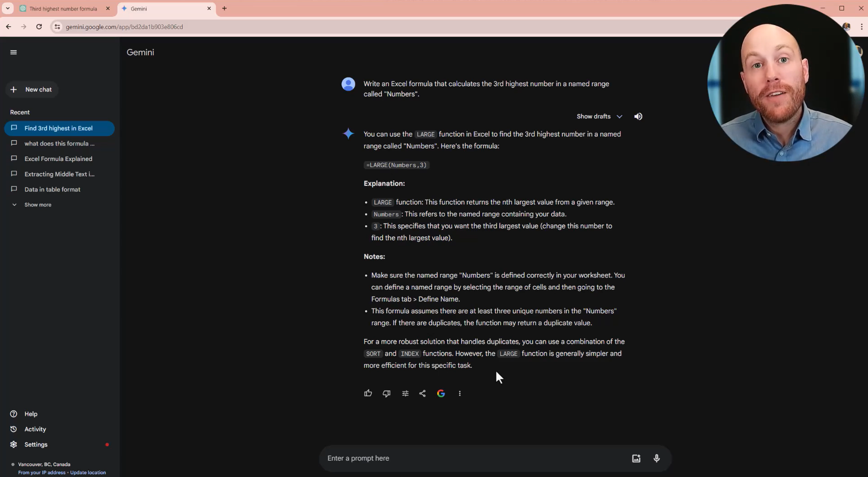Click the microphone icon in prompt box
The width and height of the screenshot is (868, 477).
click(x=656, y=458)
